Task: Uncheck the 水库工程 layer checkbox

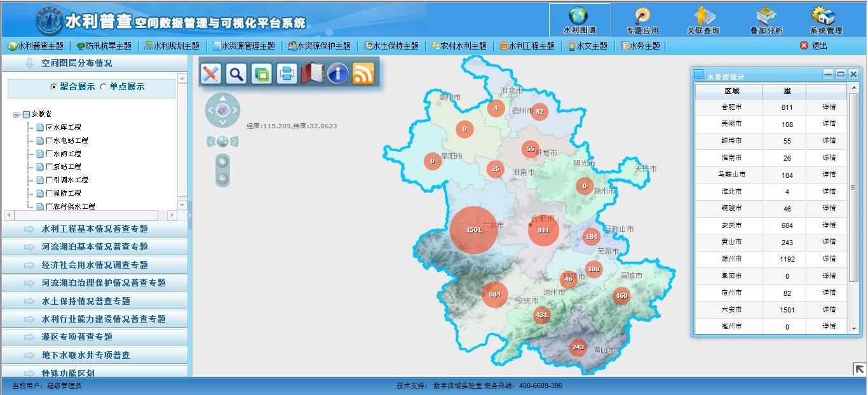Action: click(50, 127)
